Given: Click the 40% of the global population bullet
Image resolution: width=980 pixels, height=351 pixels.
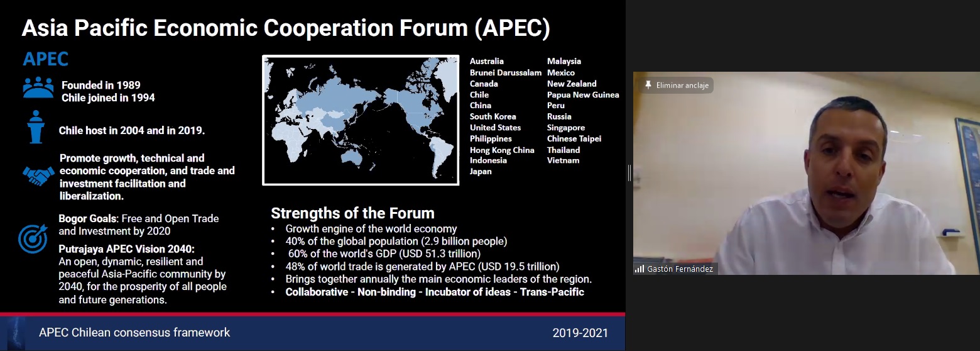Looking at the screenshot, I should click(x=396, y=241).
